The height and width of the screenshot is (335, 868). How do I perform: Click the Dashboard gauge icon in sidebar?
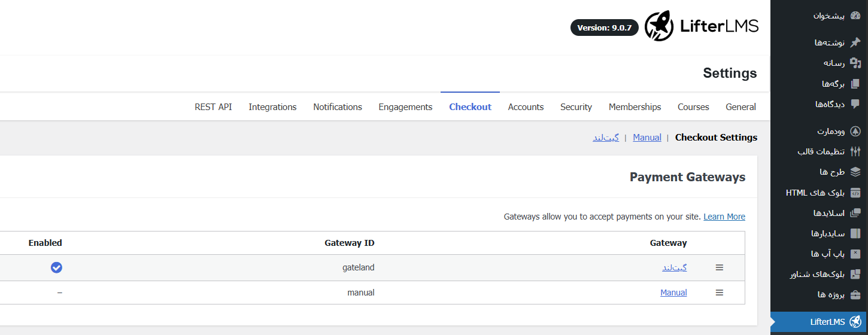click(855, 16)
